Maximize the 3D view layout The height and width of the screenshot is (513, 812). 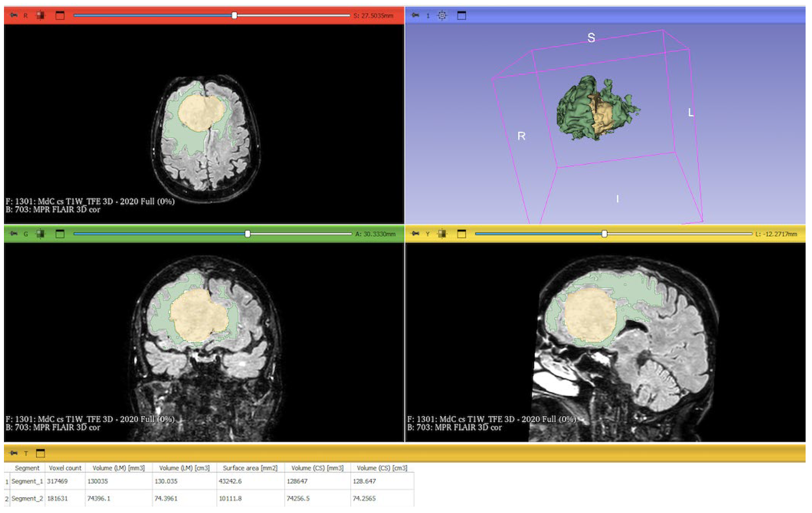[x=462, y=15]
